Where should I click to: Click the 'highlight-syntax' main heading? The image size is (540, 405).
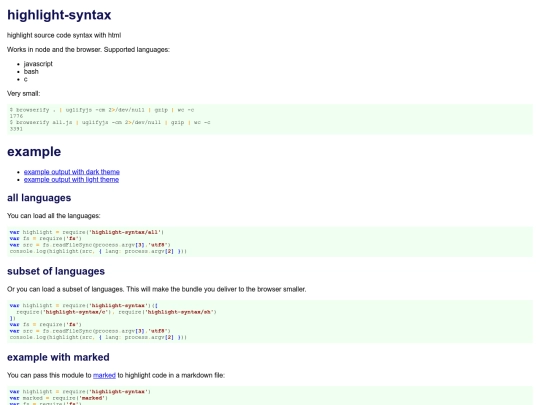tap(59, 15)
